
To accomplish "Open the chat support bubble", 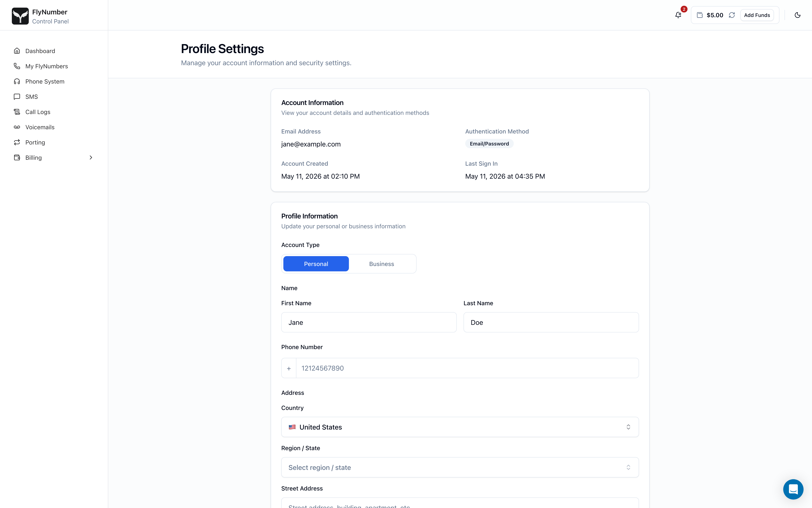I will coord(793,489).
